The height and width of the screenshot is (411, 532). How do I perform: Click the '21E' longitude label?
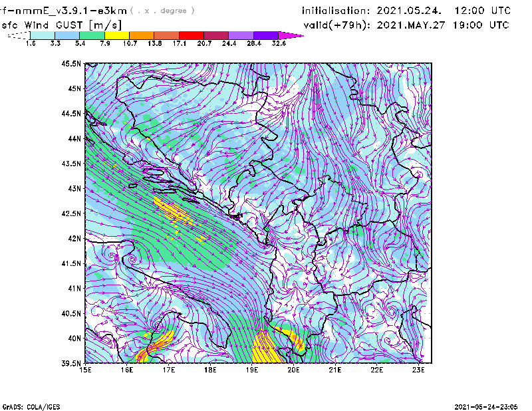[x=335, y=370]
